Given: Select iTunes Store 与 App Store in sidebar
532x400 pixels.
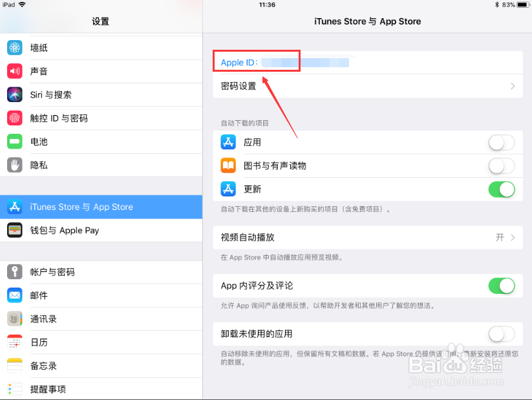Looking at the screenshot, I should [x=101, y=207].
